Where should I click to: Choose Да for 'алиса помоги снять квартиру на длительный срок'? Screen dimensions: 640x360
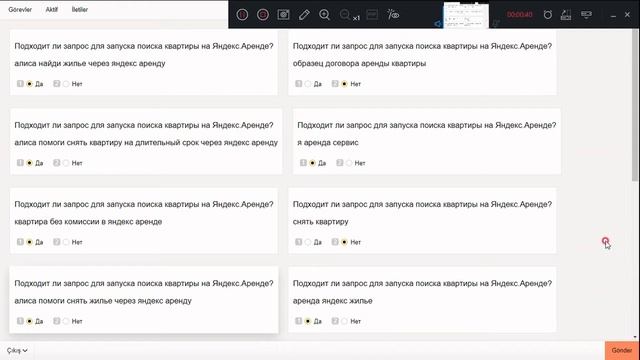coord(29,163)
